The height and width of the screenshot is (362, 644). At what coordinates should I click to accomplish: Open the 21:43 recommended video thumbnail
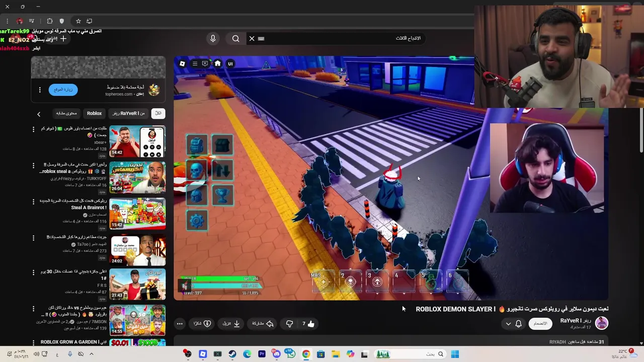click(x=137, y=285)
